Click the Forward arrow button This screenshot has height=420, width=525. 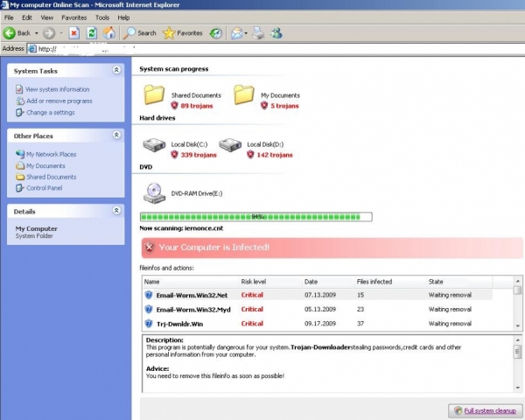49,33
